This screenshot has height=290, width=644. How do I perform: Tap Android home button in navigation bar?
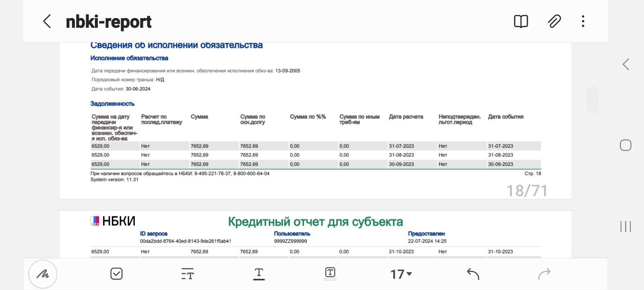click(625, 145)
